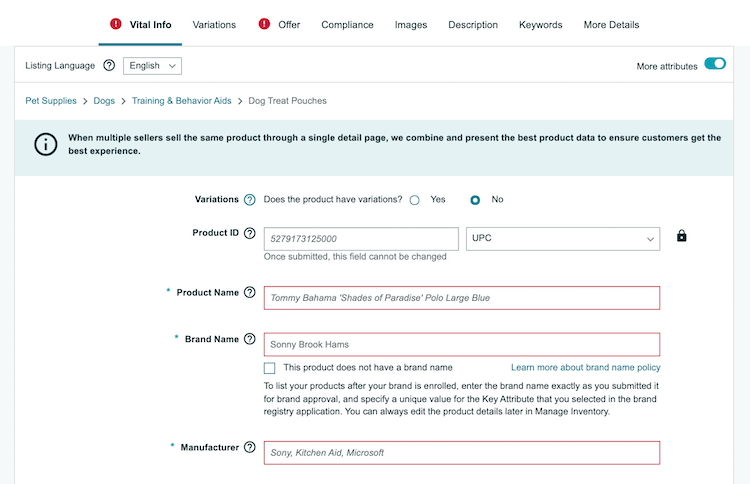Open the Offer tab
This screenshot has height=484, width=750.
click(289, 24)
